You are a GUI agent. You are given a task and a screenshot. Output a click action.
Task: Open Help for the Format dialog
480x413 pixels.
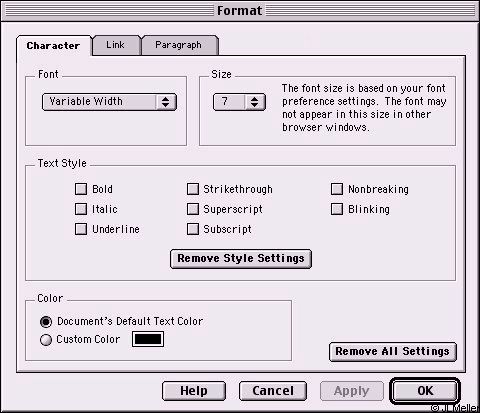tap(194, 391)
